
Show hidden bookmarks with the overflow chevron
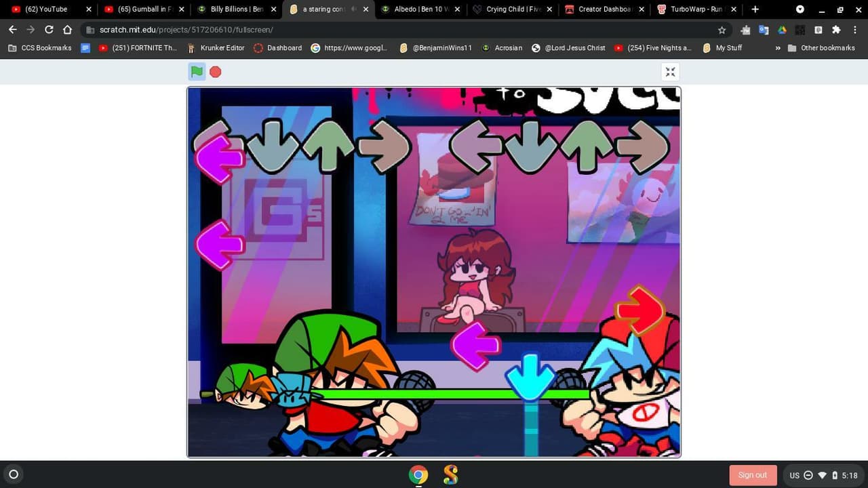click(777, 48)
